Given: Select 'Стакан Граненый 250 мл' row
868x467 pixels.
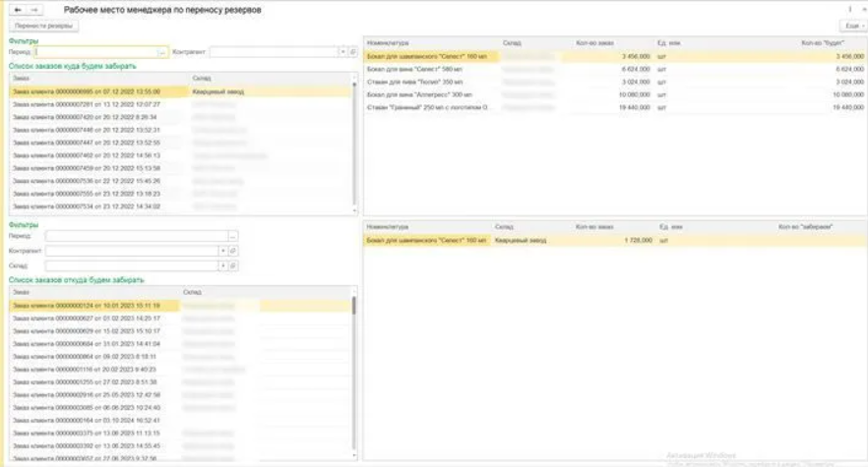Looking at the screenshot, I should coord(615,107).
